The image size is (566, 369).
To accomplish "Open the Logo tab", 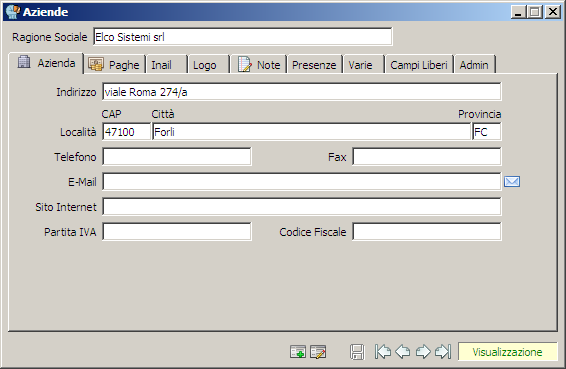I will tap(208, 65).
